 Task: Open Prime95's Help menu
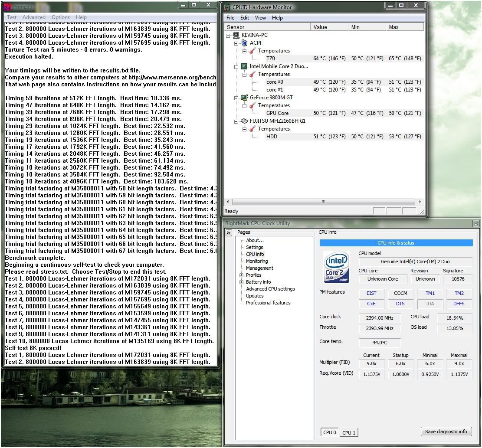81,17
